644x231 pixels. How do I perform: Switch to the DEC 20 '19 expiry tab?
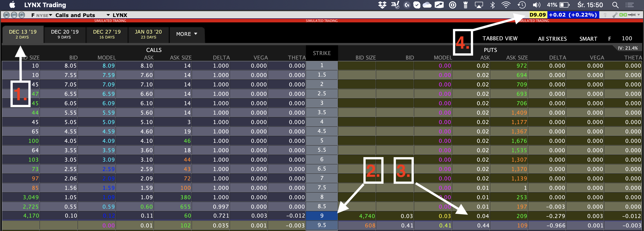pos(64,34)
